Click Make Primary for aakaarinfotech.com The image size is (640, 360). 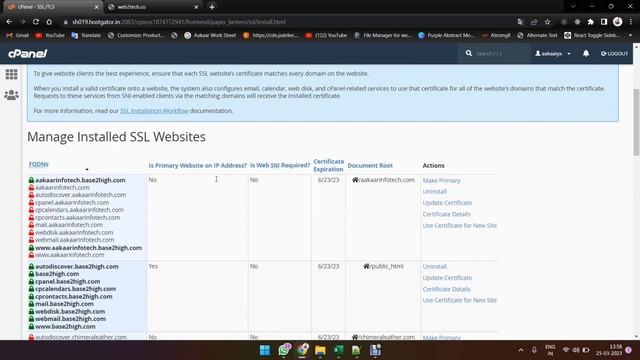point(441,180)
